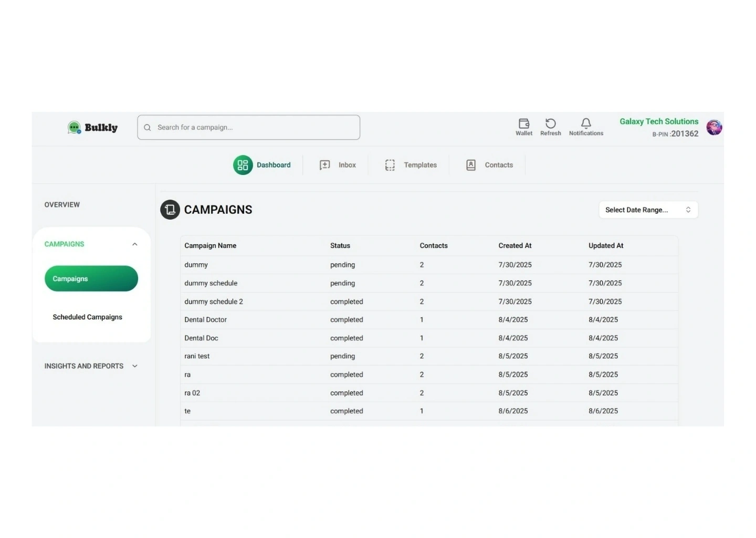This screenshot has height=538, width=756.
Task: Open the Dental Doctor campaign row
Action: point(206,320)
